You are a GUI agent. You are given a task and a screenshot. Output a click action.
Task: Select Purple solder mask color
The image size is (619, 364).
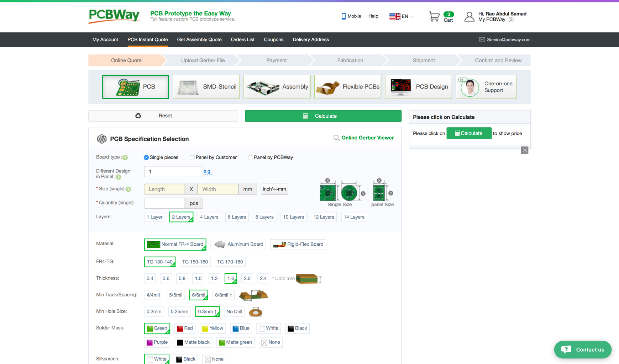[157, 342]
